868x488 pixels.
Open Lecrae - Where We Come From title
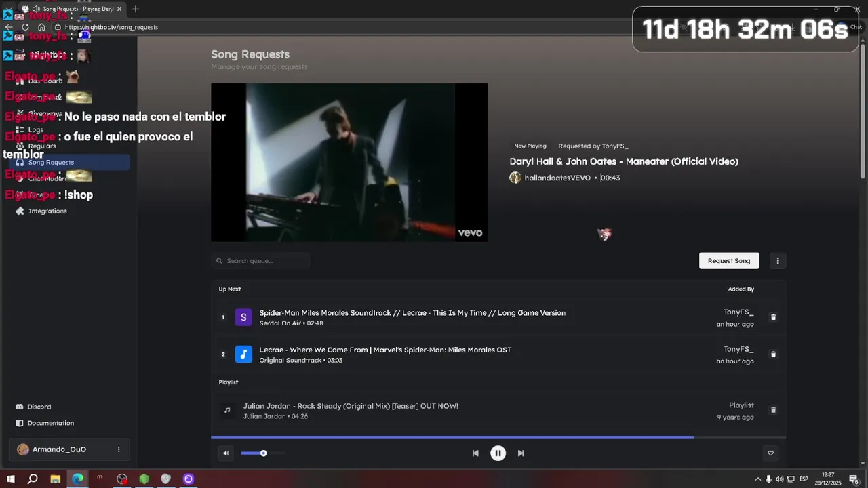pyautogui.click(x=385, y=350)
